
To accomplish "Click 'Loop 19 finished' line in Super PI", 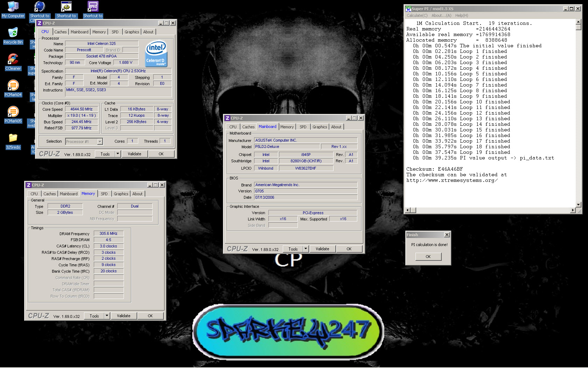I will pos(461,152).
